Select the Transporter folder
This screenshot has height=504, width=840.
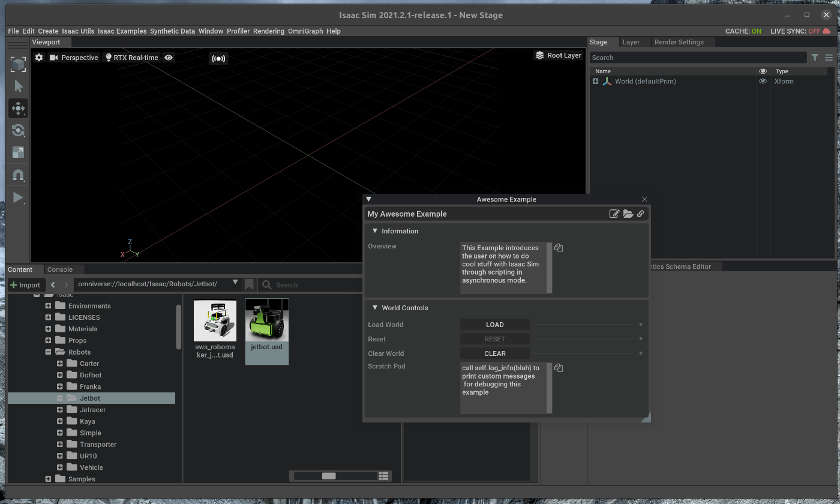(98, 445)
